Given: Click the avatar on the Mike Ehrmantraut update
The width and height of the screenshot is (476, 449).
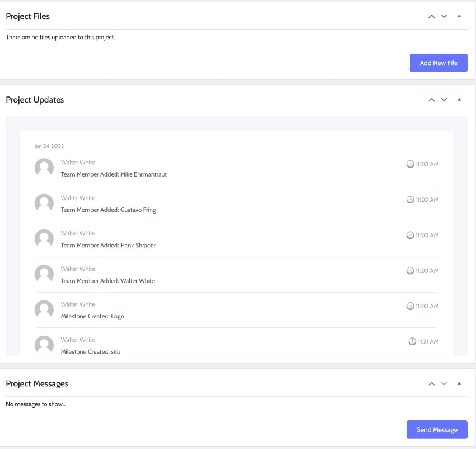Looking at the screenshot, I should coord(44,168).
